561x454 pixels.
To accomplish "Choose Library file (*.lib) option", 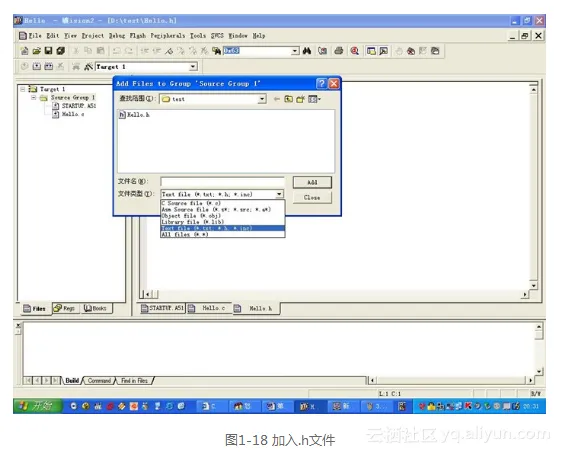I will 223,222.
